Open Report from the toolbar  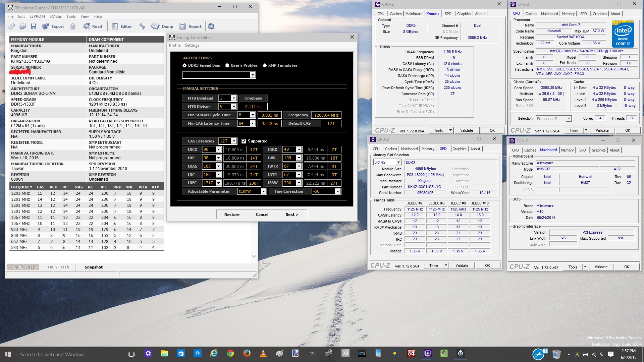191,26
